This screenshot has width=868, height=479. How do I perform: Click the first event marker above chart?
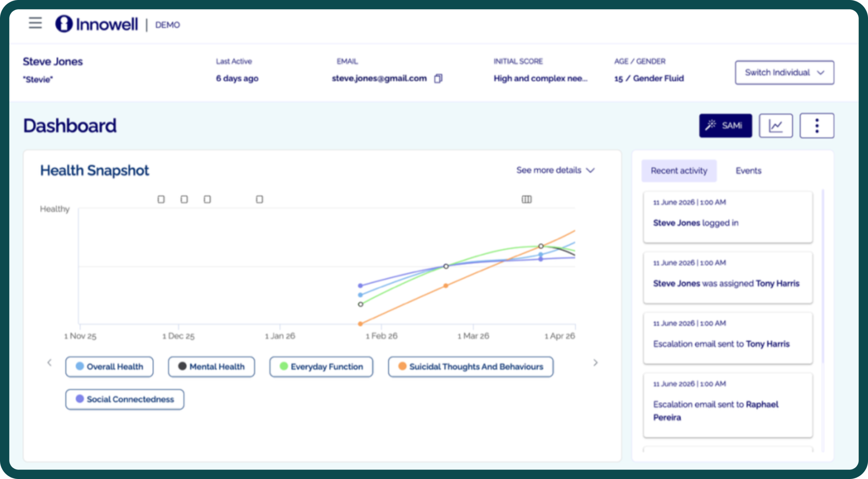[161, 199]
